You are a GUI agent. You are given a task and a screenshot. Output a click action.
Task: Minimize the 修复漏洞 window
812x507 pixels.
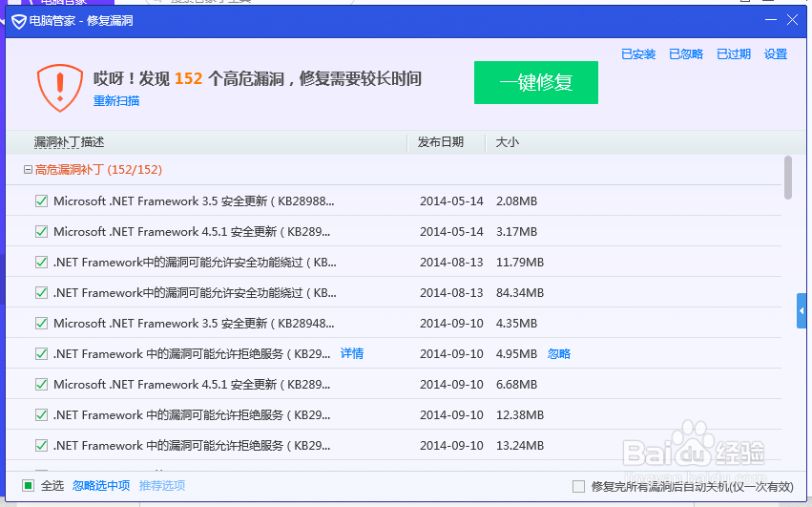771,20
